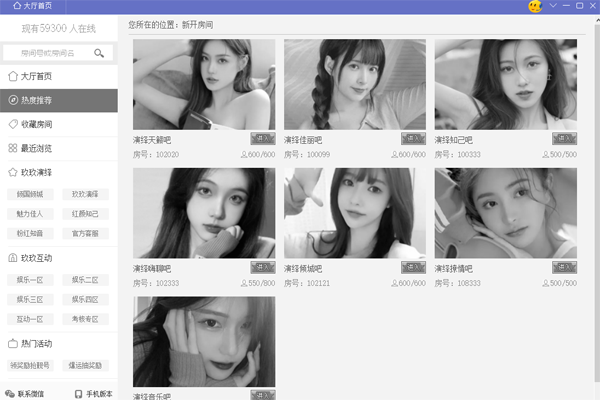Click room name 演绎倾城吧
This screenshot has width=600, height=400.
click(x=303, y=269)
